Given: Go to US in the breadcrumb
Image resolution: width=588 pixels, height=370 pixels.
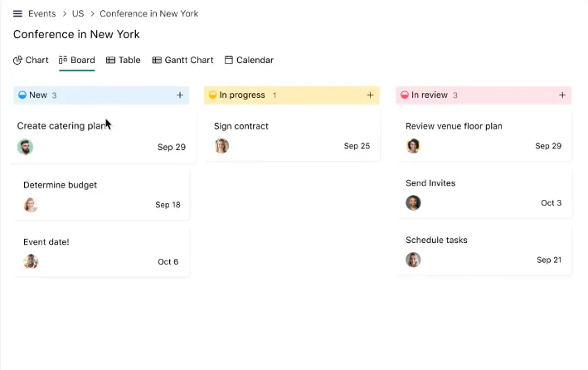Looking at the screenshot, I should (x=78, y=14).
